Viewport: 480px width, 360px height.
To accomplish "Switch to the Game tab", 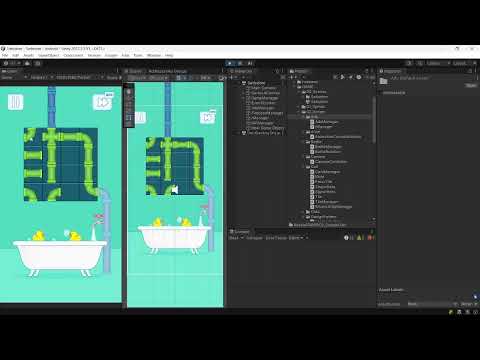I will click(x=9, y=71).
